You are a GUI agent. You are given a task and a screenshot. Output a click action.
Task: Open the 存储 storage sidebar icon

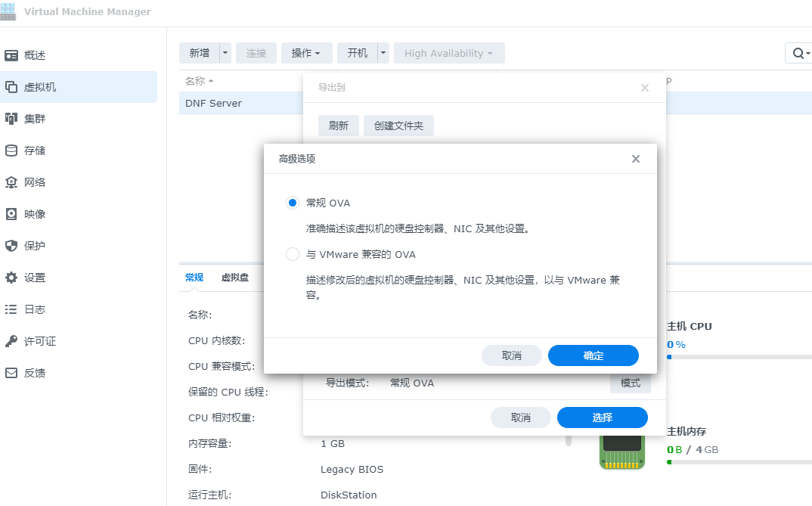pyautogui.click(x=11, y=151)
